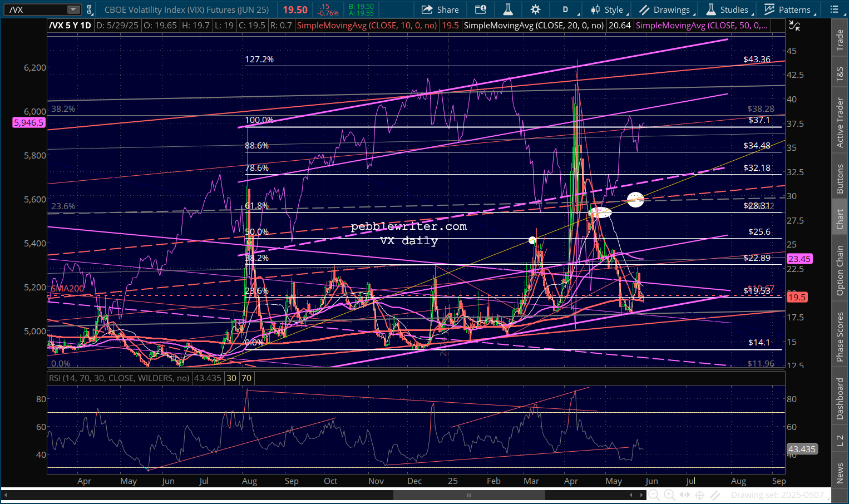Zoom in using the magnifier plus icon
This screenshot has height=504, width=849.
click(669, 495)
